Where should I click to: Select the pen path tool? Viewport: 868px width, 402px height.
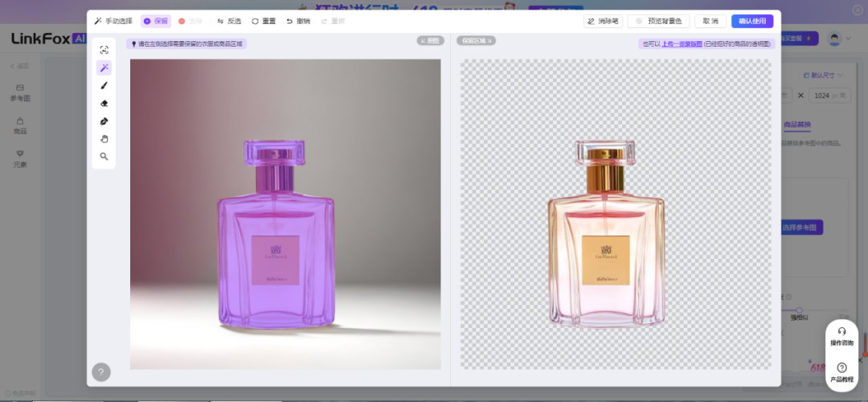[x=104, y=121]
